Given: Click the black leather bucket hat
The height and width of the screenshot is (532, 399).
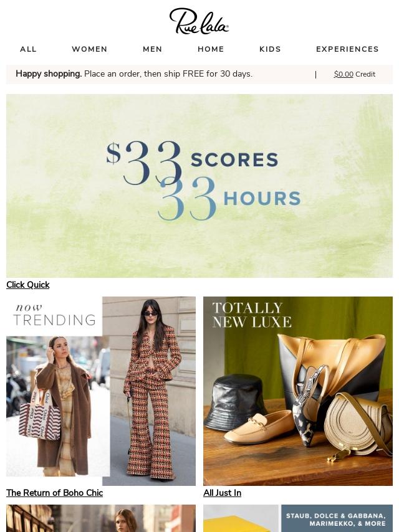Looking at the screenshot, I should pos(235,402).
